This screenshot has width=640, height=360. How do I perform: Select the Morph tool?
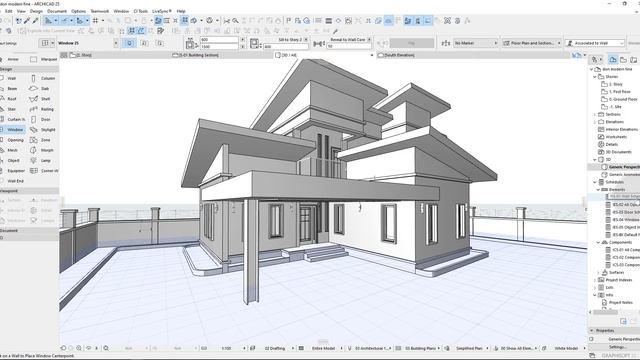(x=43, y=150)
